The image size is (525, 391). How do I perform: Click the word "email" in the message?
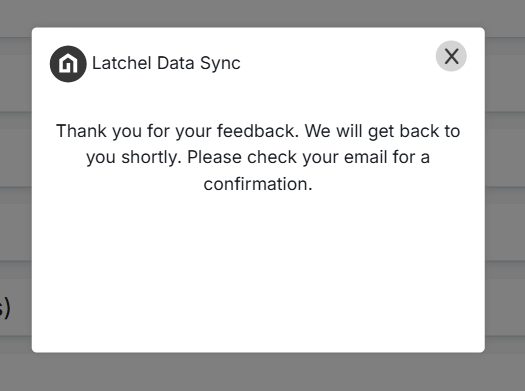(x=366, y=157)
